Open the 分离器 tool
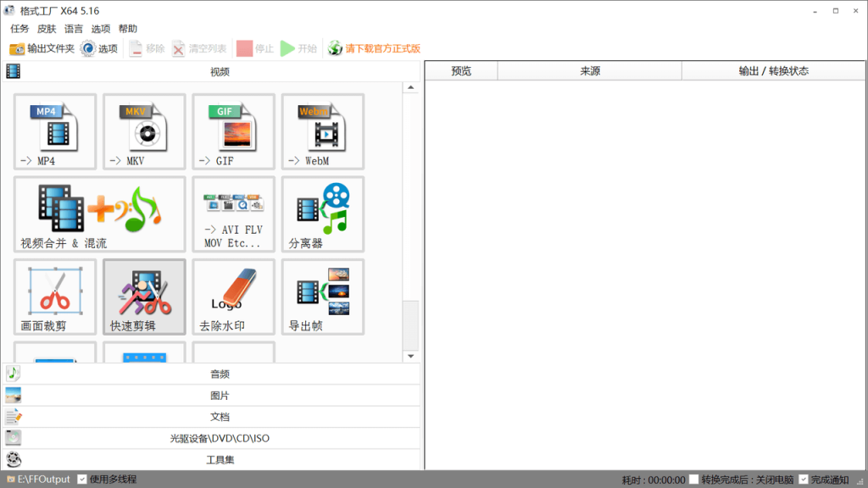The image size is (868, 488). tap(323, 214)
